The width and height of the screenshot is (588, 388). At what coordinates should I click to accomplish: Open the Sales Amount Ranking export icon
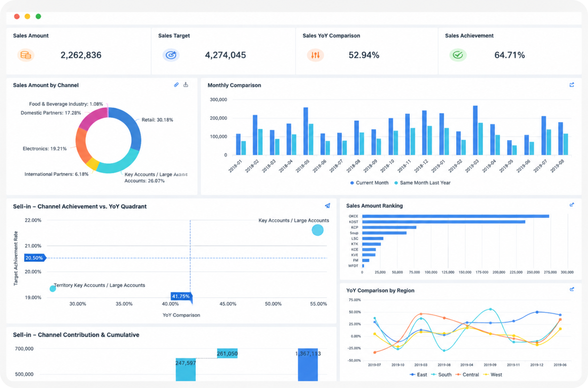(x=572, y=205)
